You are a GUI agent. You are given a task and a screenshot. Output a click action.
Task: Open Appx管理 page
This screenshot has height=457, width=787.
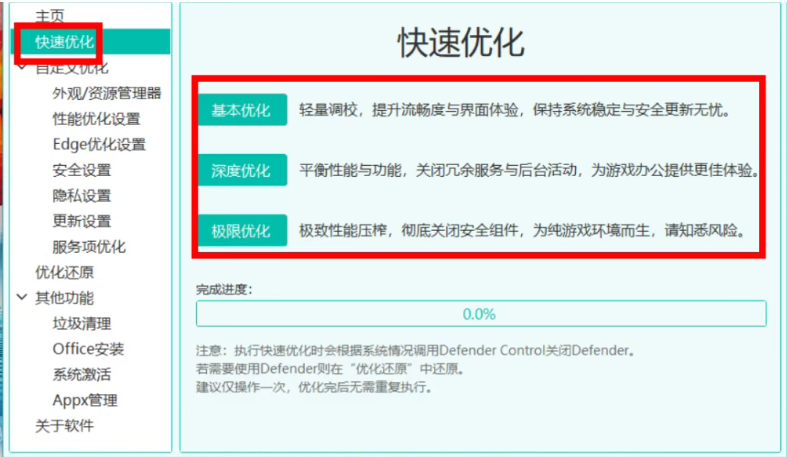[85, 400]
